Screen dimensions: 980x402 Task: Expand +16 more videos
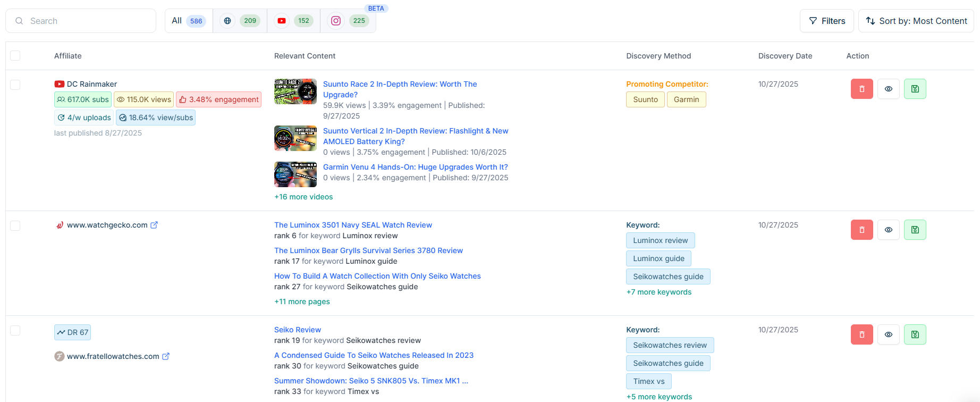pyautogui.click(x=303, y=197)
